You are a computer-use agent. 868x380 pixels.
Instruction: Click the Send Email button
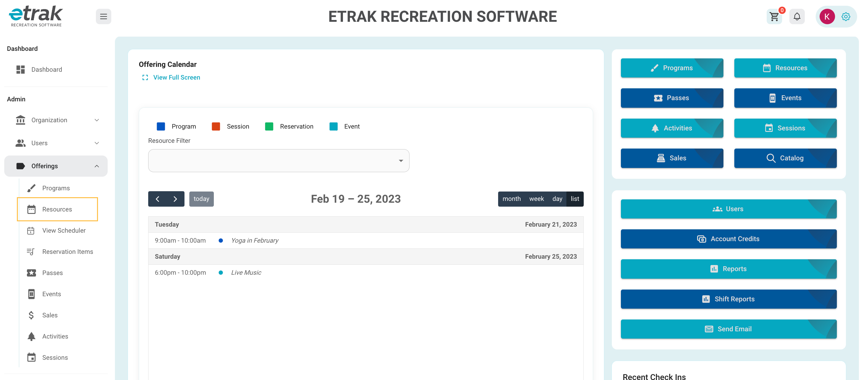point(729,329)
